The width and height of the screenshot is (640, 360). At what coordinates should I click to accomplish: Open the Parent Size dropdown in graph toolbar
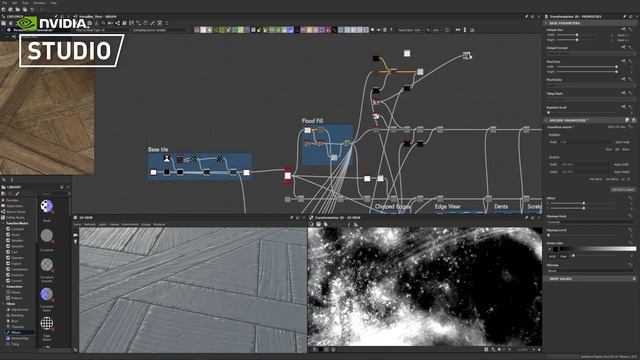click(409, 30)
